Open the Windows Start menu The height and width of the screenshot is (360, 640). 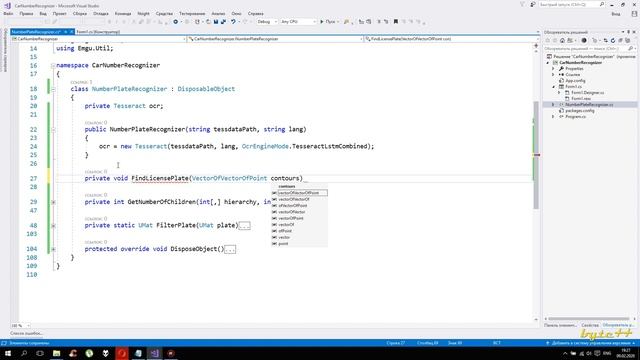click(x=8, y=353)
